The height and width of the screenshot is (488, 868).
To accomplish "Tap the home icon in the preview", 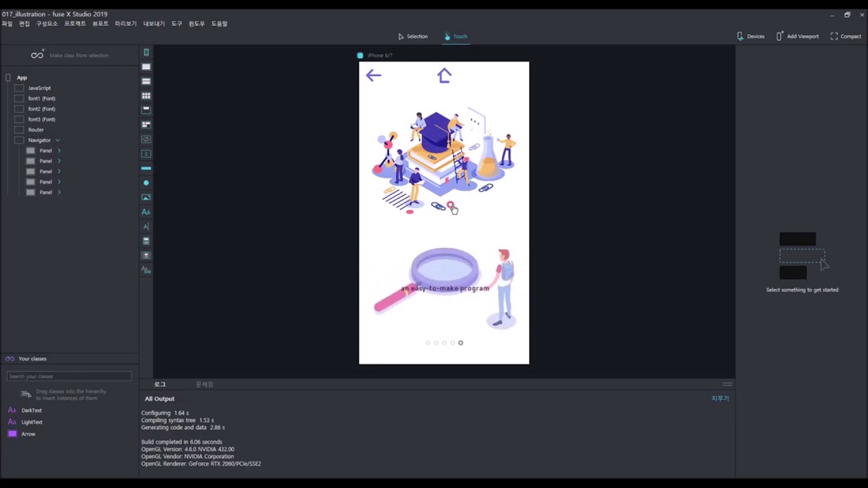I will pyautogui.click(x=444, y=75).
